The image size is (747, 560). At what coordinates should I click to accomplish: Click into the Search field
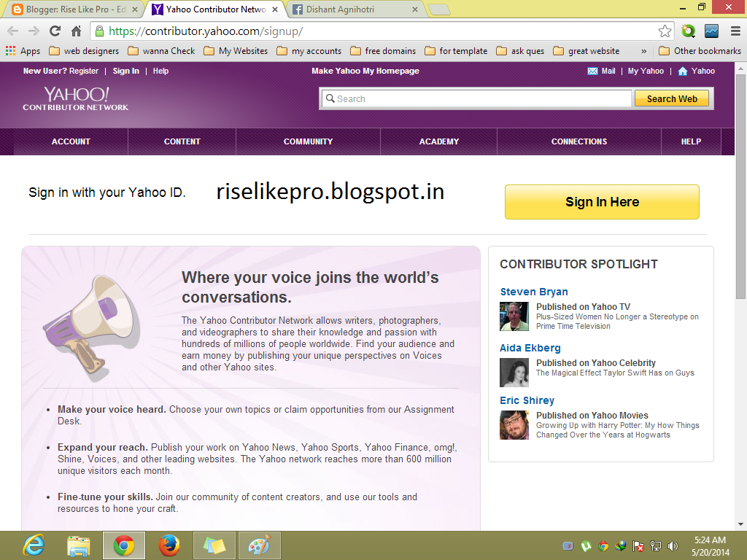pyautogui.click(x=476, y=98)
